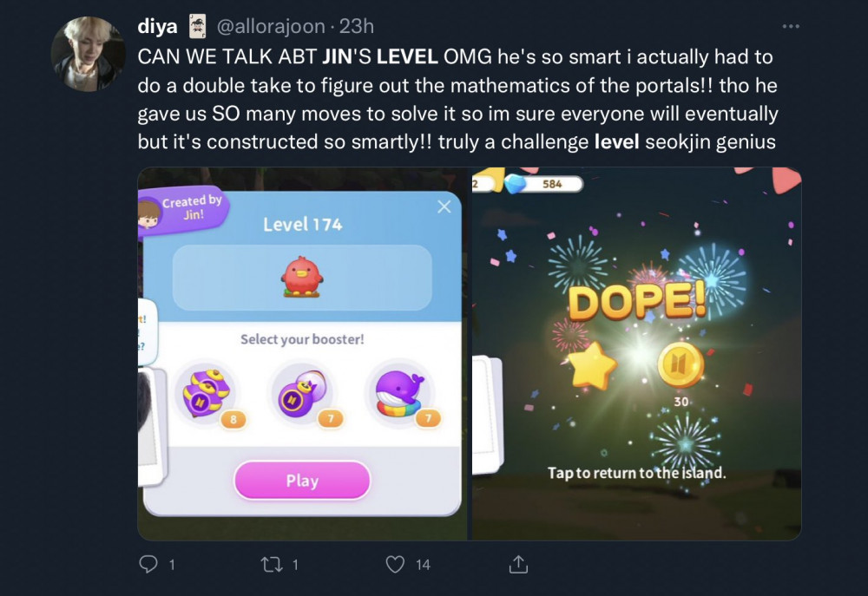This screenshot has width=868, height=596.
Task: Open diya's profile avatar
Action: 88,54
